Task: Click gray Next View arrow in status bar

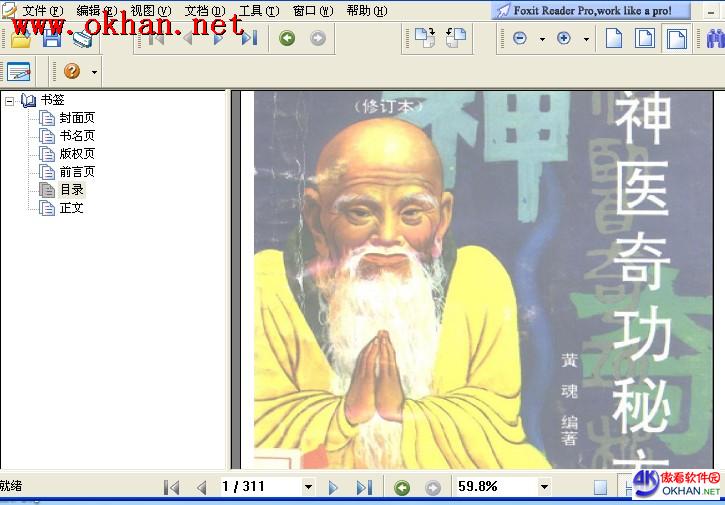Action: pyautogui.click(x=433, y=487)
